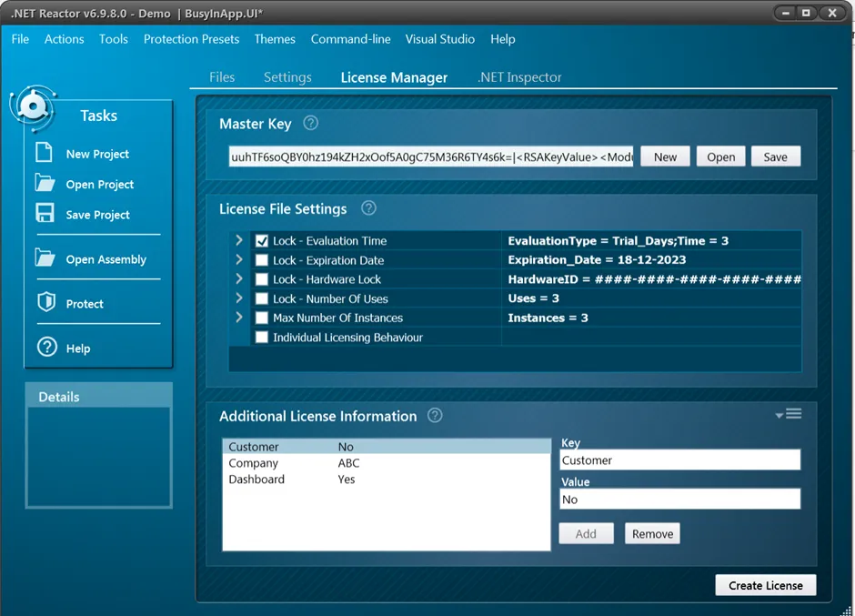Viewport: 855px width, 616px height.
Task: Click the EvaluationType = Trial_Days;Time = 3 value
Action: coord(619,240)
